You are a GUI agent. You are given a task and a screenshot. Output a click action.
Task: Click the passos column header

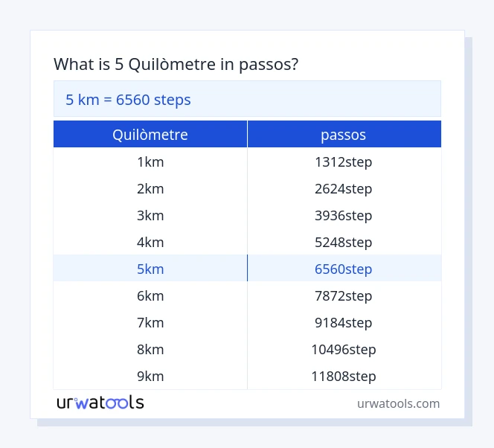(344, 135)
